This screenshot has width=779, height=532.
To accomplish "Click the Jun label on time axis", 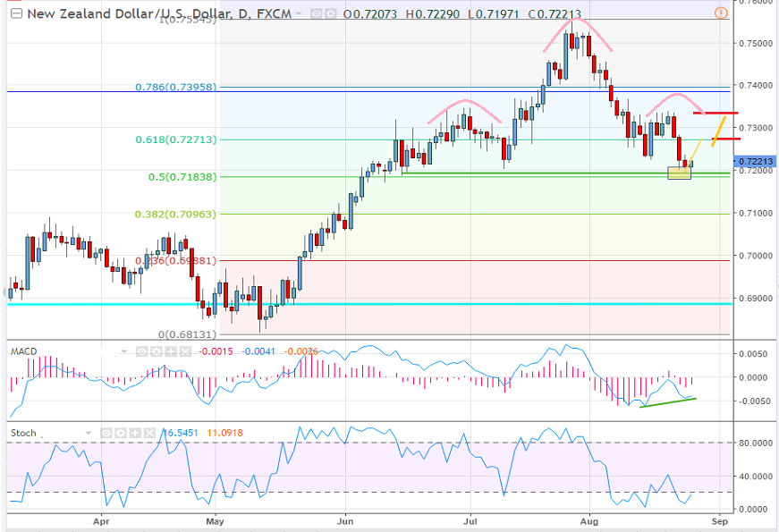I will [x=345, y=521].
